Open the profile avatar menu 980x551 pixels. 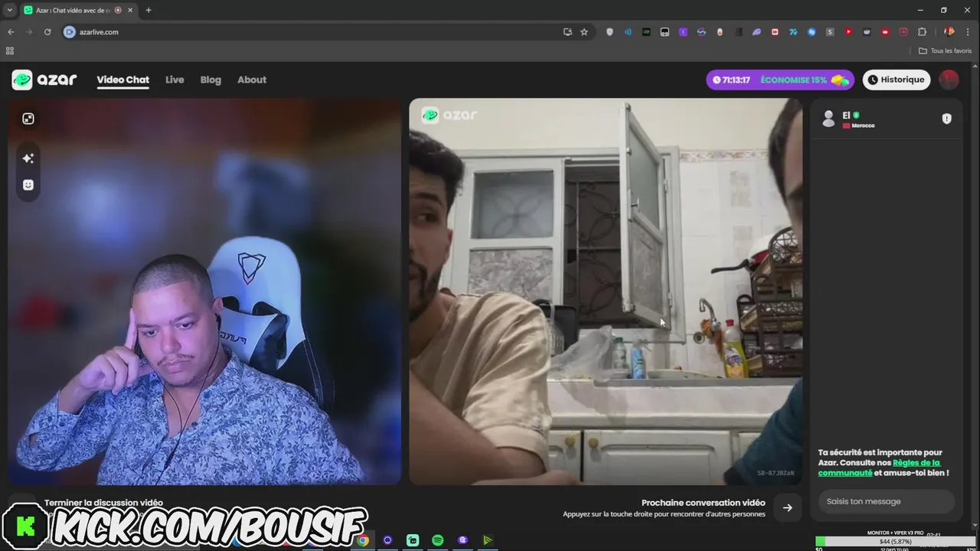click(x=949, y=80)
